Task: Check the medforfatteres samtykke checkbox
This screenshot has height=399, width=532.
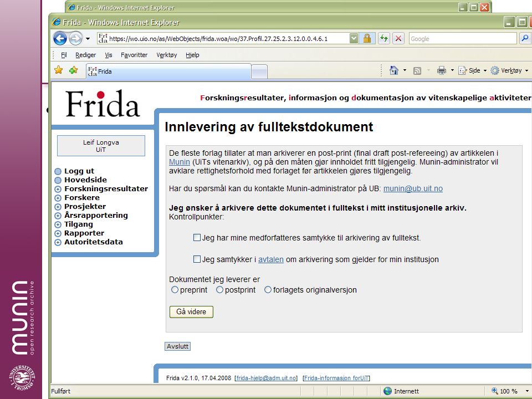Action: (x=197, y=238)
